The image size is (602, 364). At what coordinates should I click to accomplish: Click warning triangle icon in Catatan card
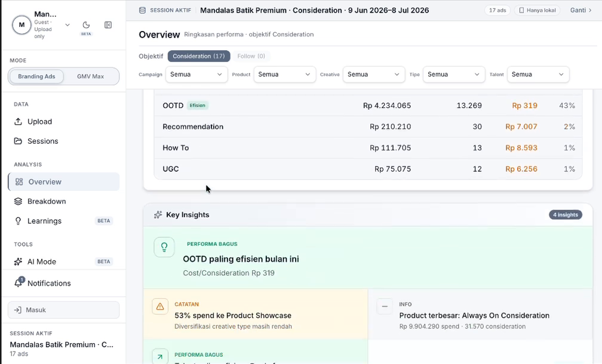coord(160,307)
